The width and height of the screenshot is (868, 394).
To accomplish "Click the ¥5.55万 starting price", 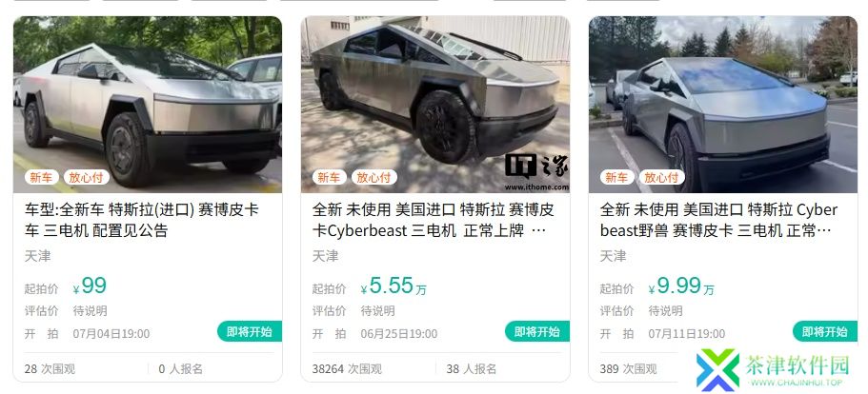I will pyautogui.click(x=394, y=286).
